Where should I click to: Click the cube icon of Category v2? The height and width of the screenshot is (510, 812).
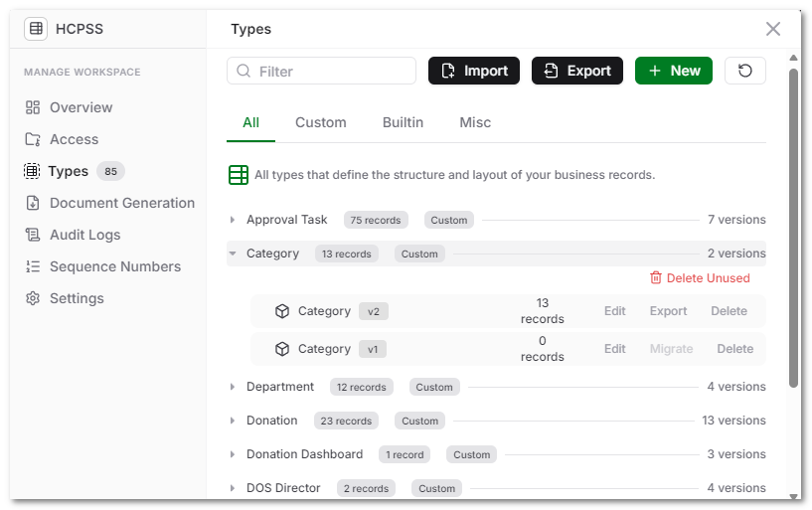(282, 311)
